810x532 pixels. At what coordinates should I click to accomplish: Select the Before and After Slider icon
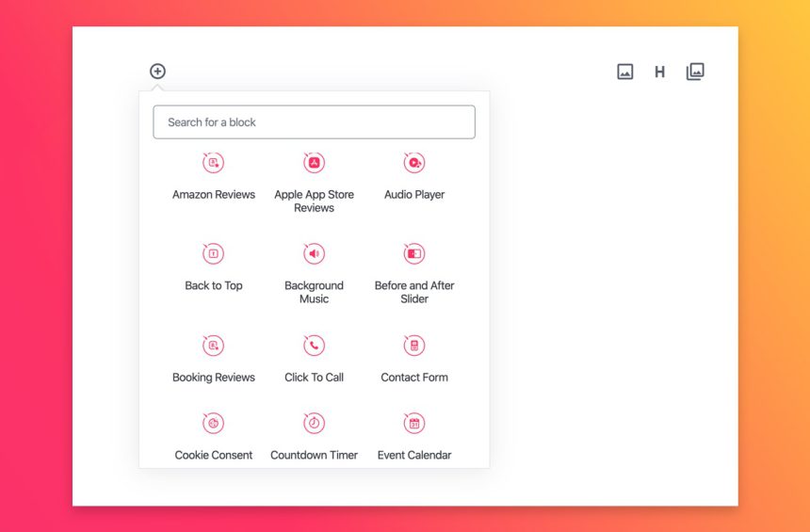tap(414, 254)
